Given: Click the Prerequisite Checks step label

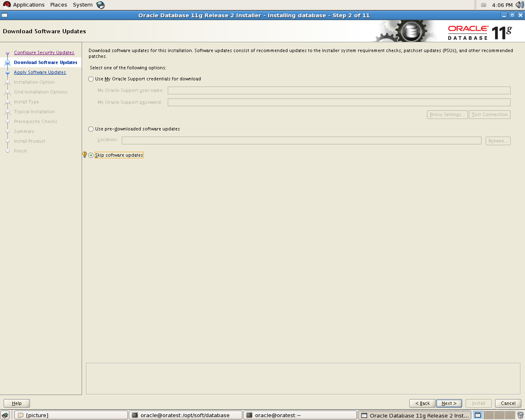Looking at the screenshot, I should coord(35,121).
